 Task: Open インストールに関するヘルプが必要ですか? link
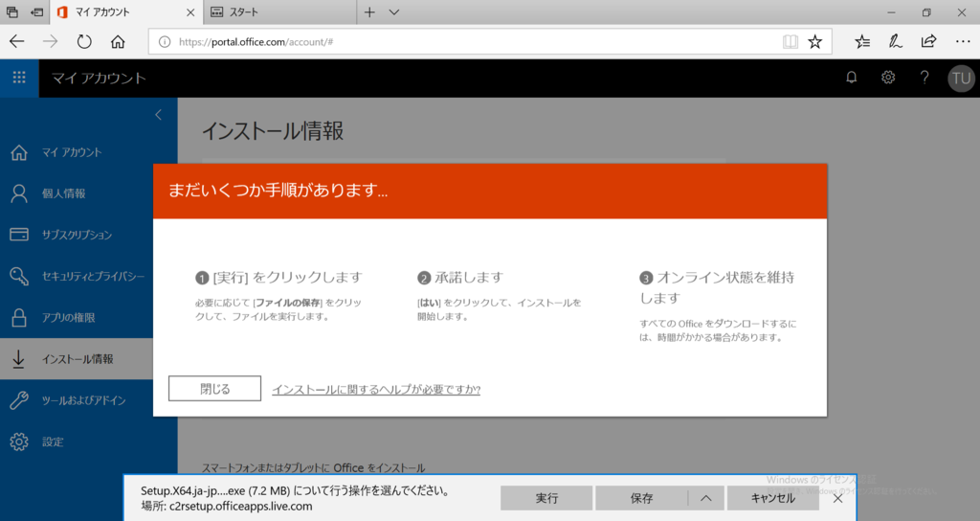coord(375,389)
